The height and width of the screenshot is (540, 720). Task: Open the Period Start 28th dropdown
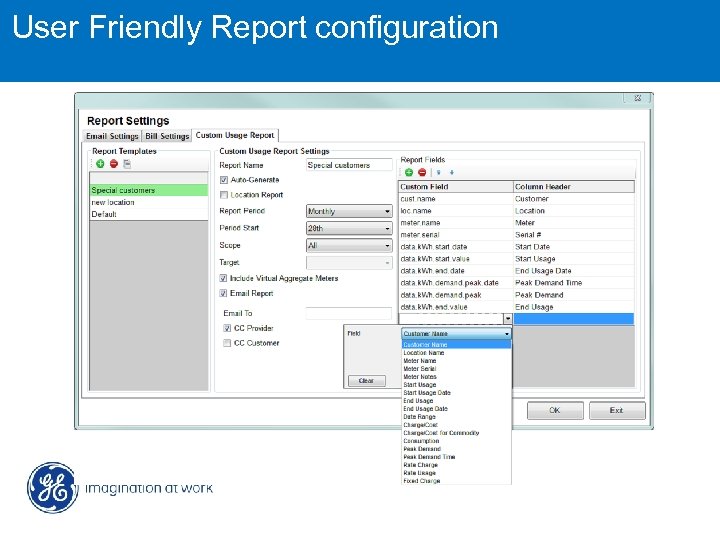click(x=349, y=228)
